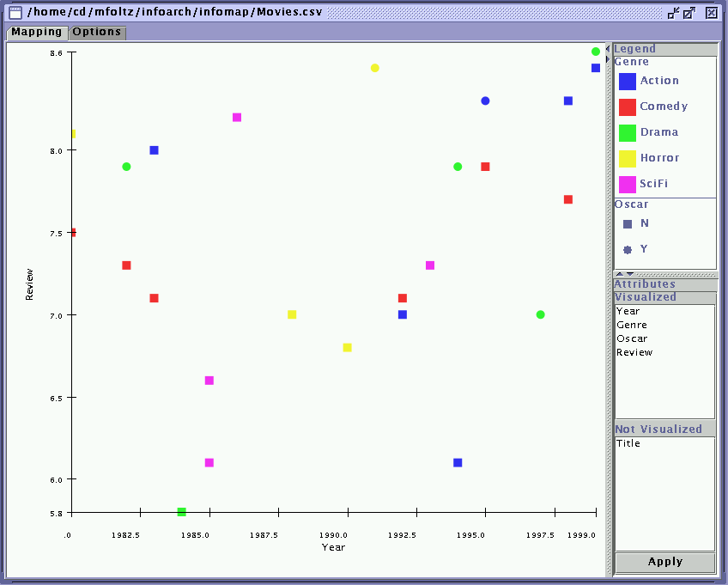The width and height of the screenshot is (728, 585).
Task: Select the red square at 1998, review 7.7
Action: click(x=567, y=199)
